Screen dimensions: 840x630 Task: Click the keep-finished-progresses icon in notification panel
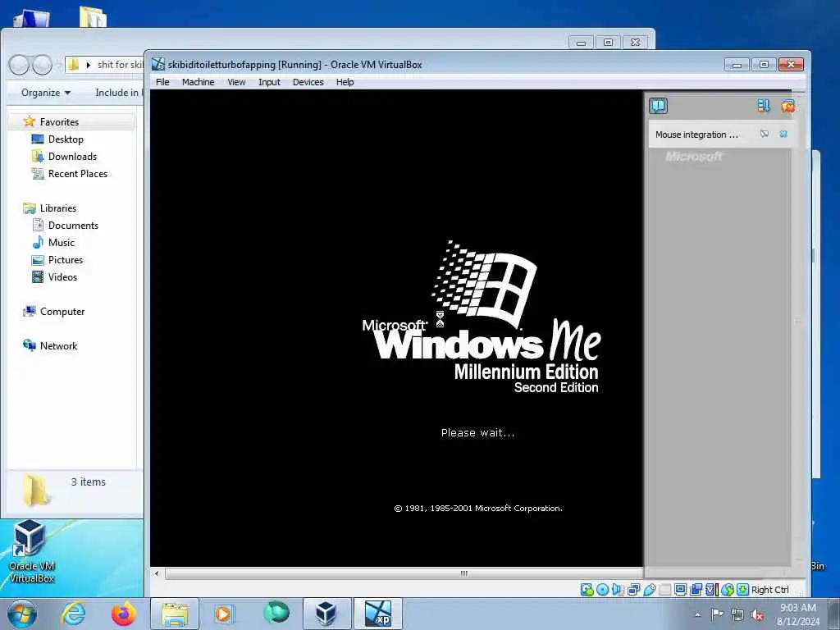pyautogui.click(x=764, y=106)
